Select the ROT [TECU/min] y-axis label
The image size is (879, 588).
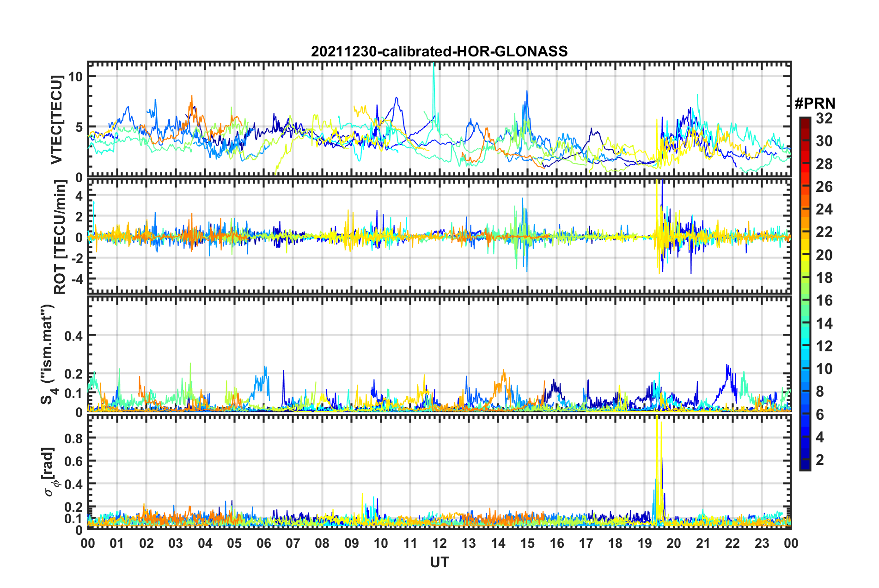click(60, 237)
